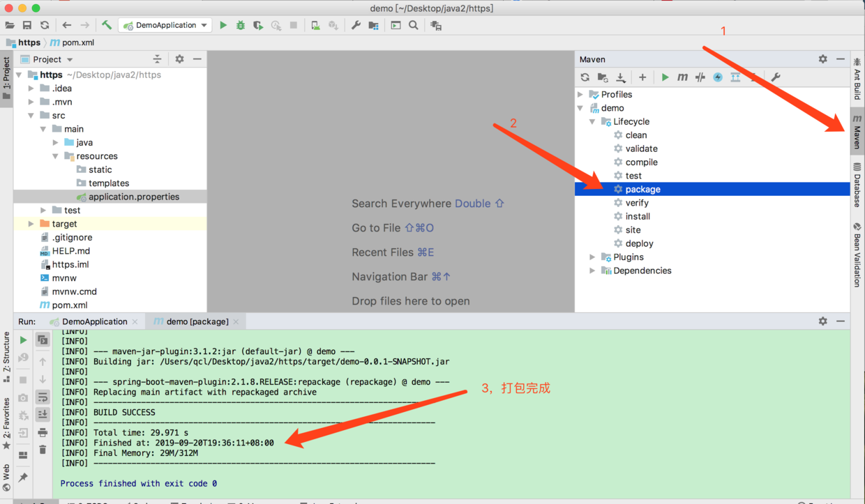Click the Synchronize icon in main toolbar
This screenshot has height=504, width=865.
[x=45, y=25]
